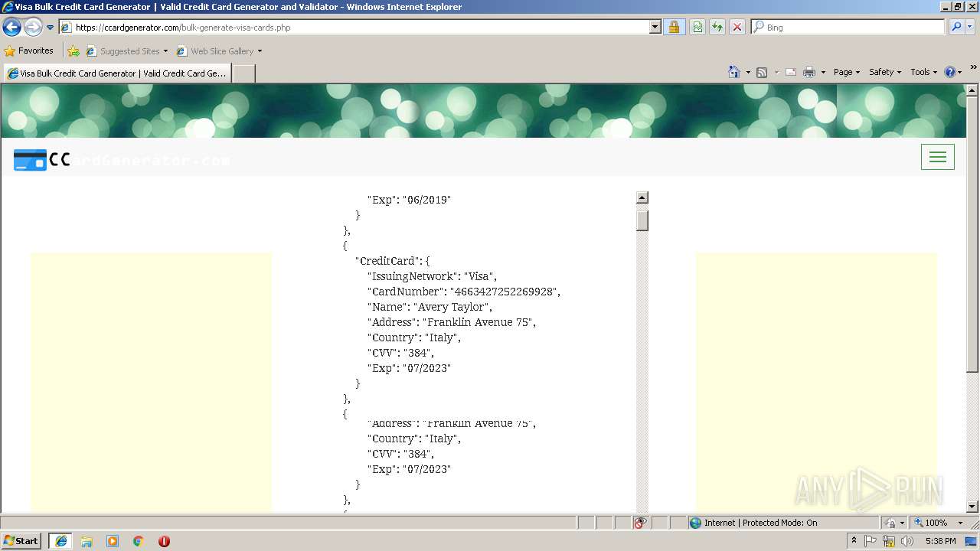980x551 pixels.
Task: Open the Safety menu
Action: tap(885, 72)
